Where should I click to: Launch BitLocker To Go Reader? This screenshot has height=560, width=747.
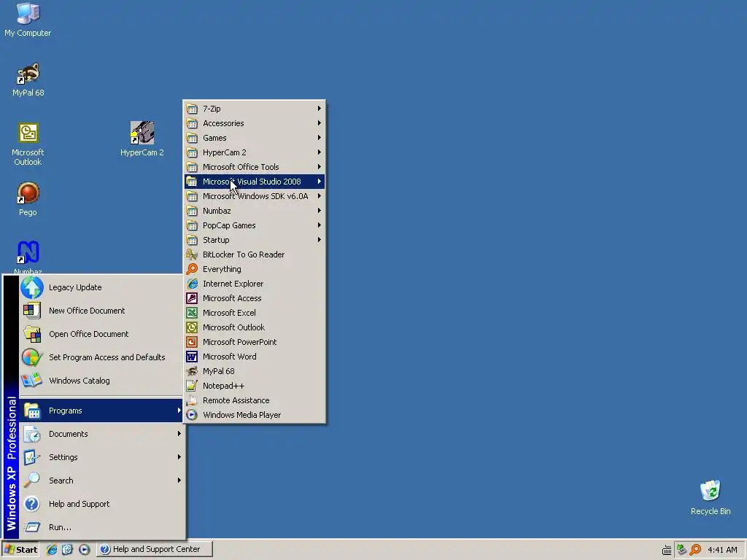pos(255,254)
